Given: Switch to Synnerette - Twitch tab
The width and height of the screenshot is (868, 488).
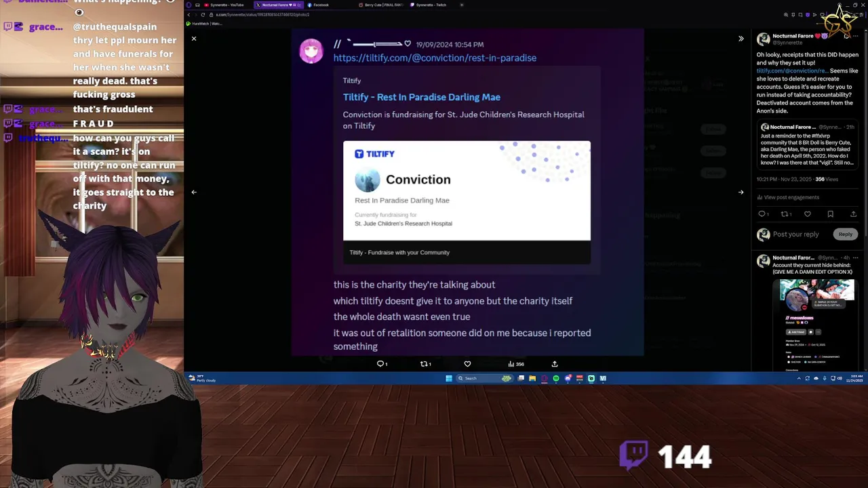Looking at the screenshot, I should point(429,5).
